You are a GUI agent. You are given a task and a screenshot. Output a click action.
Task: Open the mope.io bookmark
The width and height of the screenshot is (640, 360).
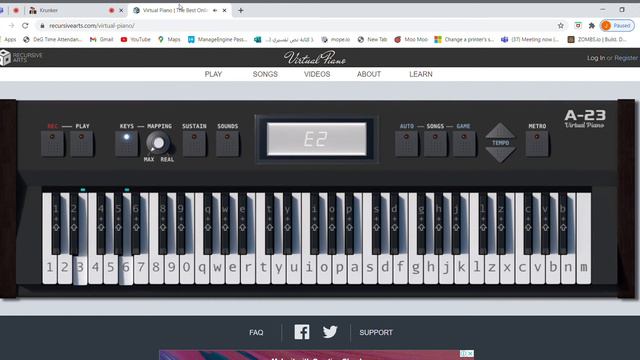click(x=336, y=40)
